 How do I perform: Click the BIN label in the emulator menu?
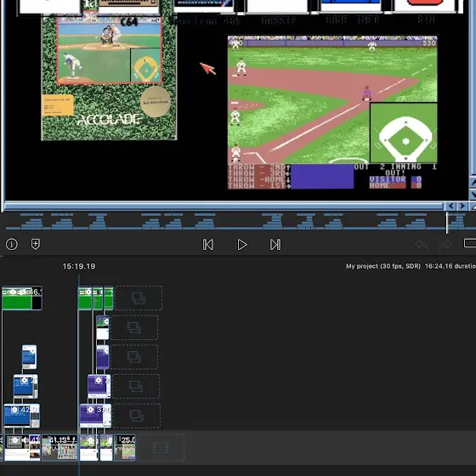426,20
